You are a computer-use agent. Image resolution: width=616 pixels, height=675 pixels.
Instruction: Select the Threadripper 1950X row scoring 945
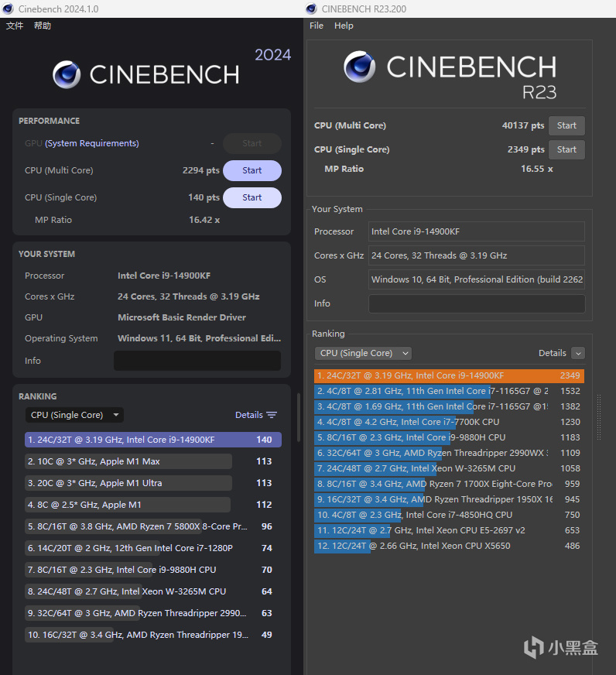[x=449, y=500]
